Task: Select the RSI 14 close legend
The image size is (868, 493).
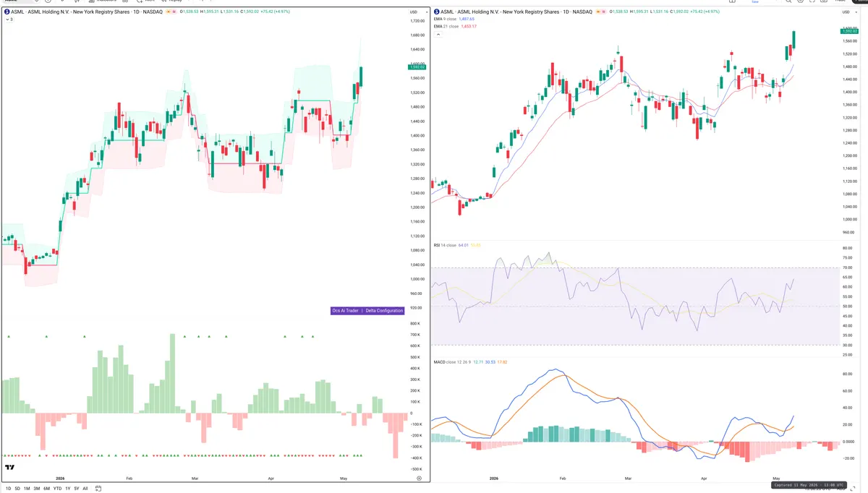Action: coord(445,245)
